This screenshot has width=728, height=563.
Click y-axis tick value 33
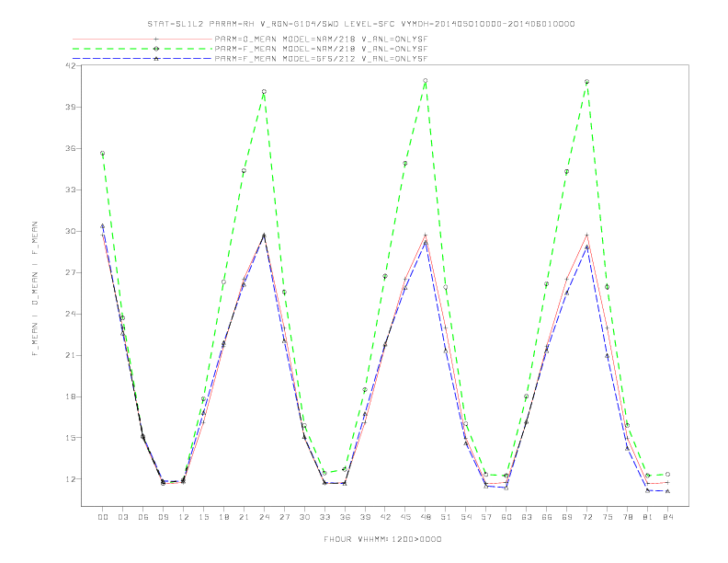[71, 190]
